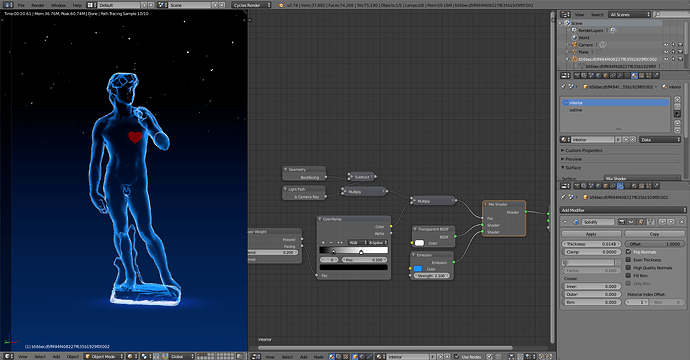Viewport: 690px width, 360px height.
Task: Open the Global orientation dropdown
Action: tap(182, 356)
